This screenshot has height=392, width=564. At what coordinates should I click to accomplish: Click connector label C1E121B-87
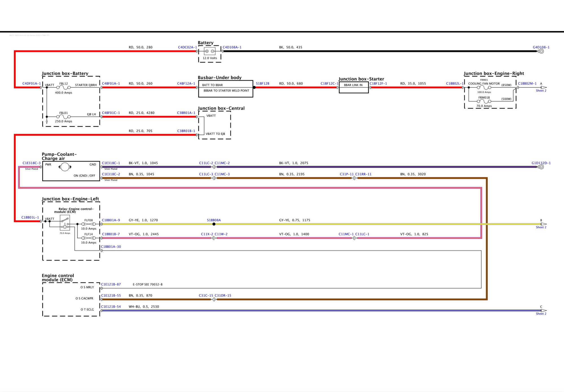(x=111, y=284)
